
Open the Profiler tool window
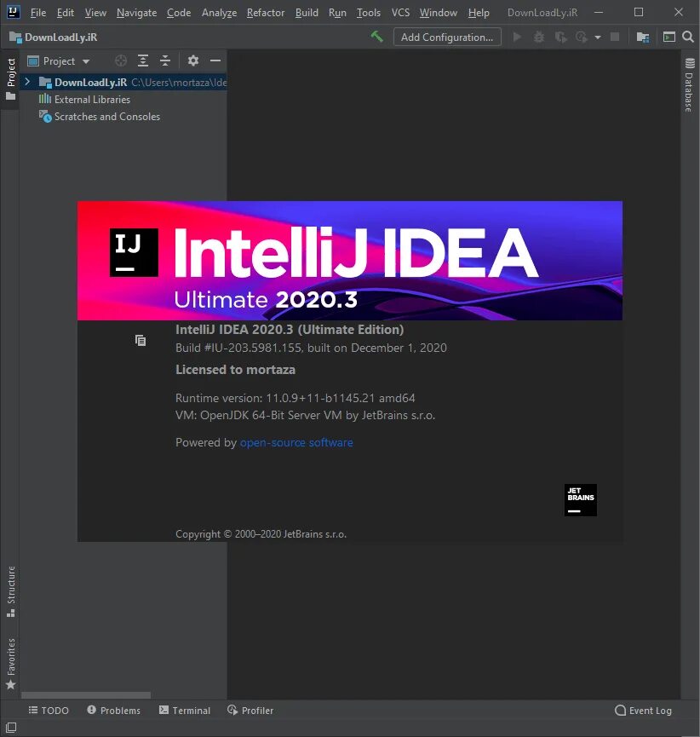pyautogui.click(x=250, y=711)
